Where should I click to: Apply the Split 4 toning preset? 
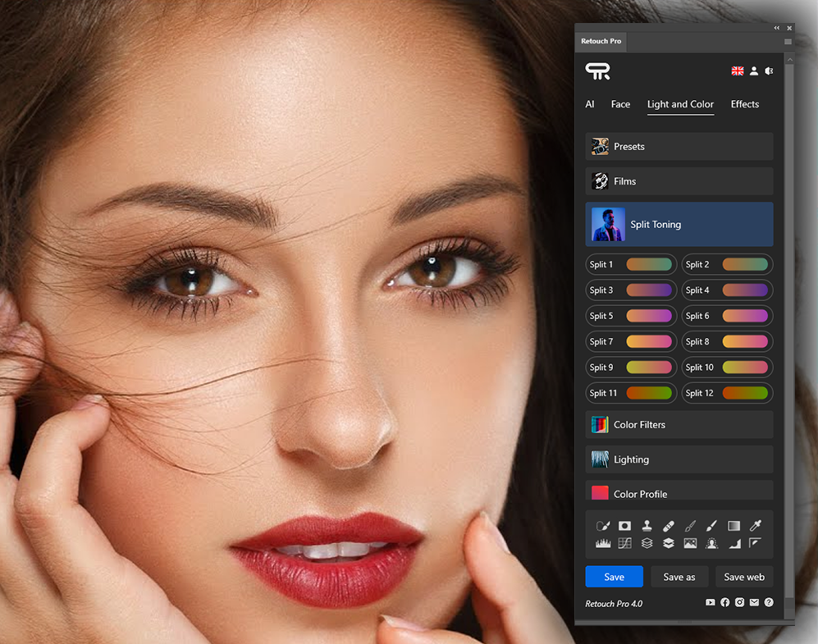click(727, 290)
